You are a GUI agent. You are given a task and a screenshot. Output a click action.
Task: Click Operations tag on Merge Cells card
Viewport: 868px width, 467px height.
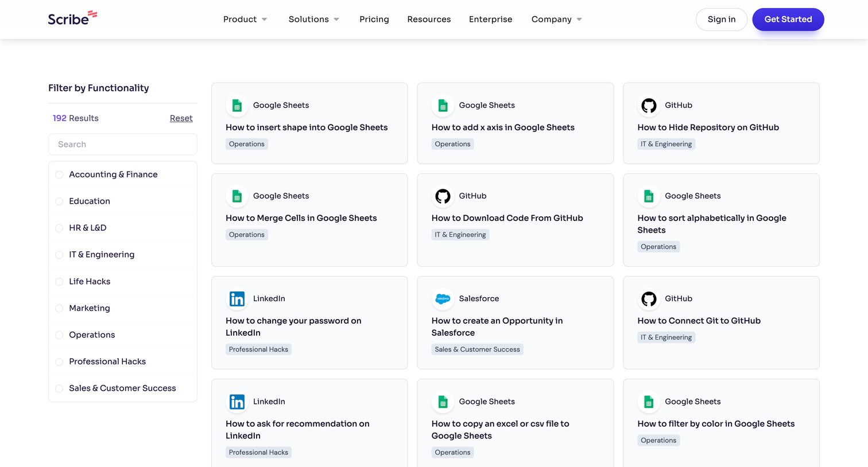point(247,235)
